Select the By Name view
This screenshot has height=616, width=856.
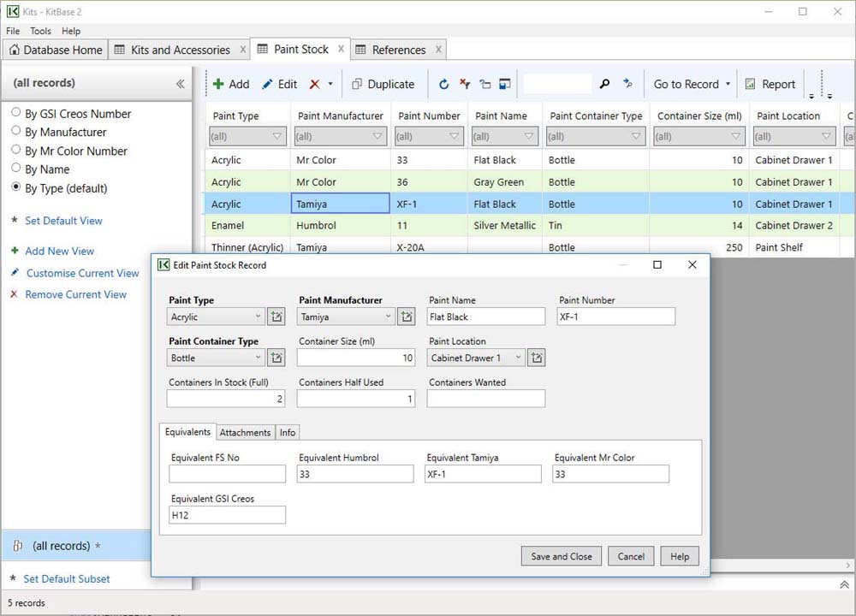pos(40,169)
